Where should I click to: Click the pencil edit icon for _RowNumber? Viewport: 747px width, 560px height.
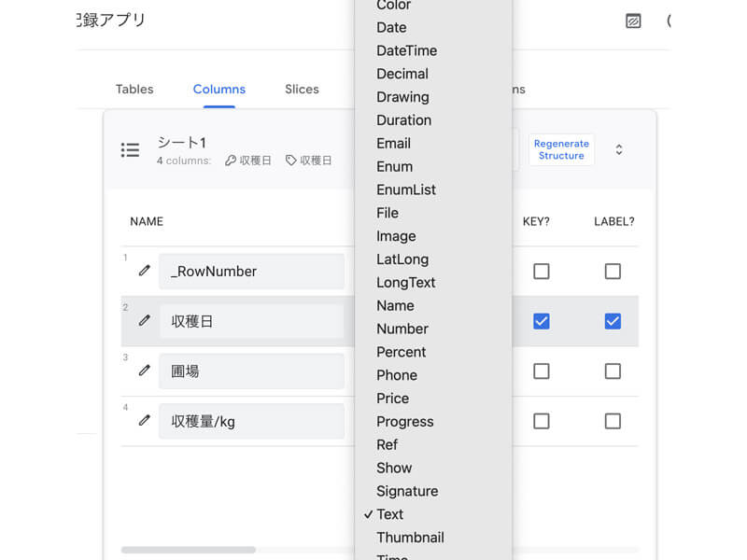144,271
